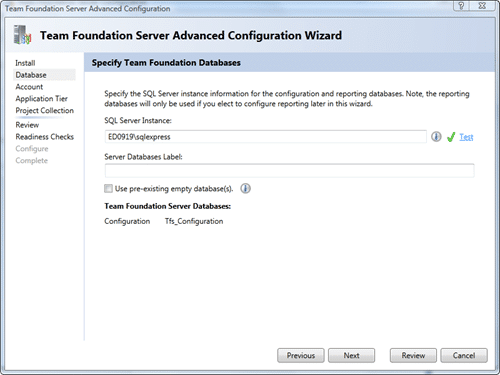This screenshot has width=500, height=375.
Task: Click the info icon next to pre-existing database checkbox
Action: [x=245, y=189]
